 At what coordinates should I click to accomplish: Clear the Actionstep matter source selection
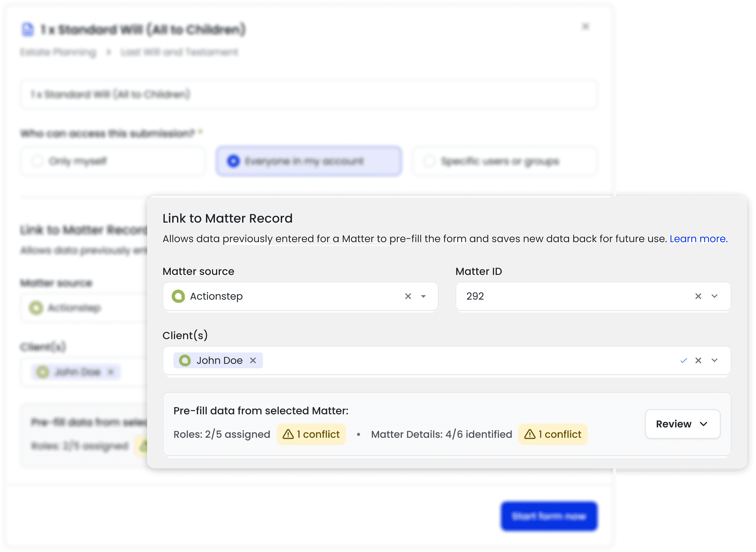point(408,296)
